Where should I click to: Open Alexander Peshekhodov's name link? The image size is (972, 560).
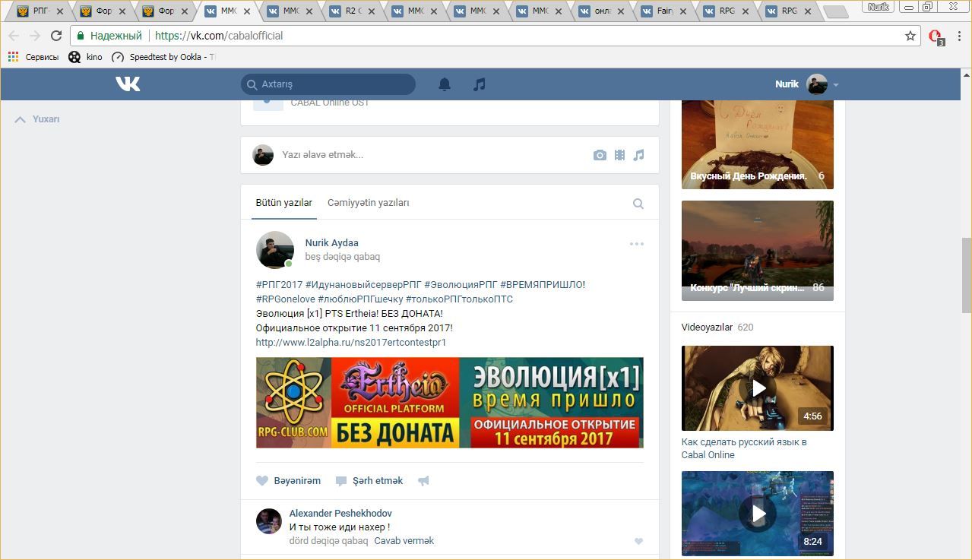pyautogui.click(x=340, y=514)
